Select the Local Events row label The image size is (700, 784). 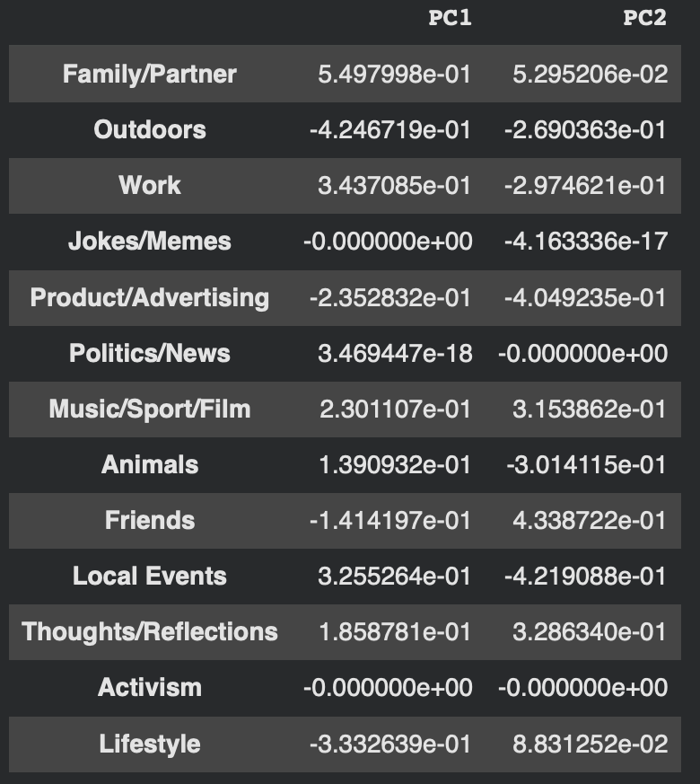click(x=150, y=576)
